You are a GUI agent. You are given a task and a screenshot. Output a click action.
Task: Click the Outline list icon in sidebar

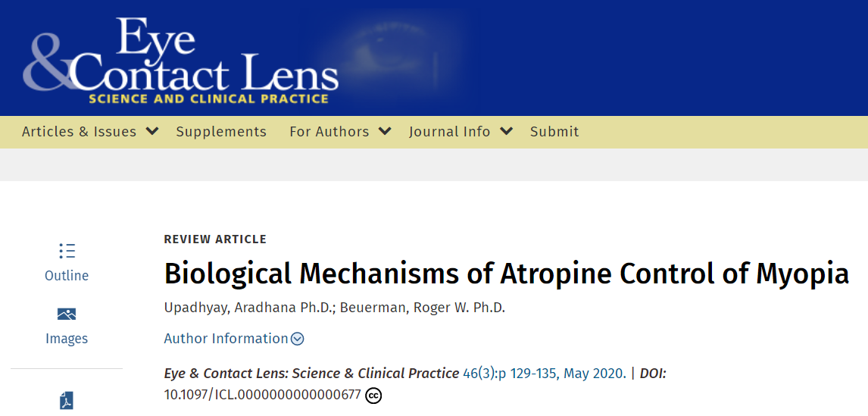pos(67,251)
